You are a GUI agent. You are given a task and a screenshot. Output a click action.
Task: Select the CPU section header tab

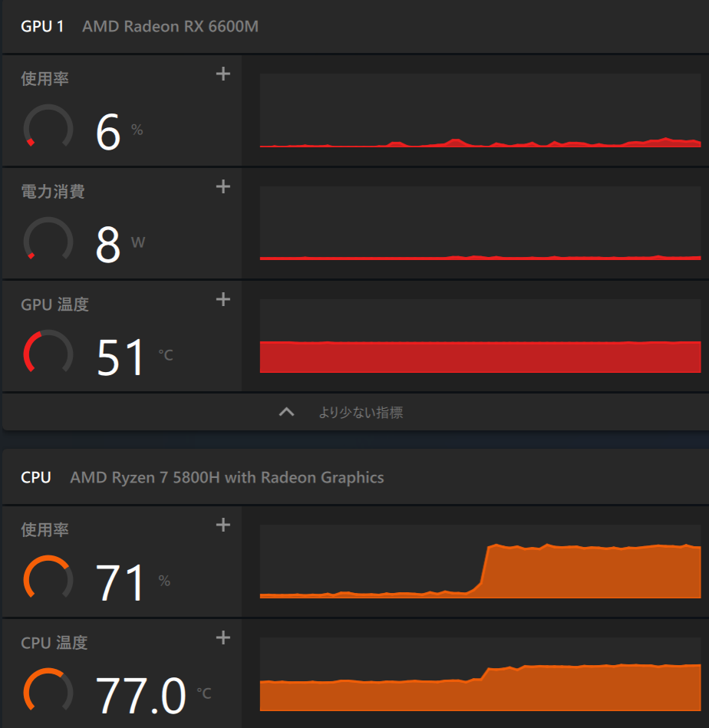point(36,477)
